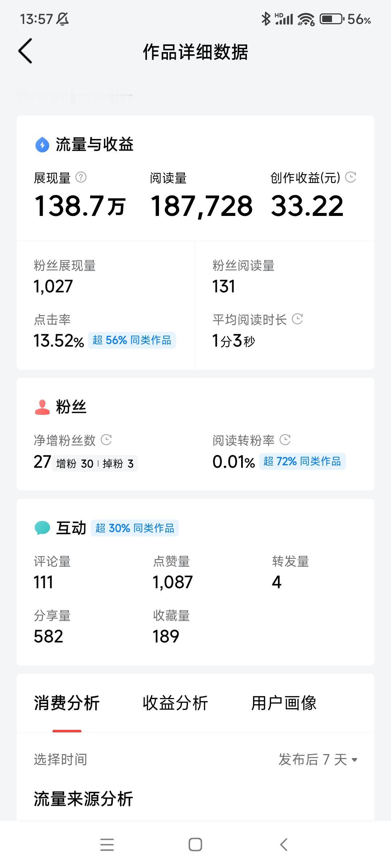Viewport: 391px width, 868px height.
Task: Tap the back arrow in header
Action: (25, 51)
